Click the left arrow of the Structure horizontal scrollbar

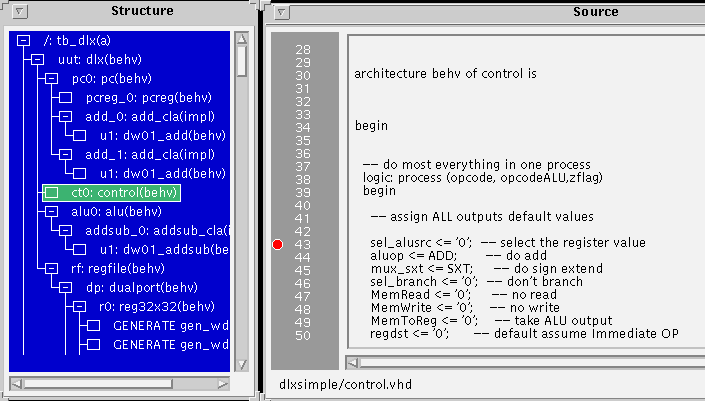click(x=15, y=383)
